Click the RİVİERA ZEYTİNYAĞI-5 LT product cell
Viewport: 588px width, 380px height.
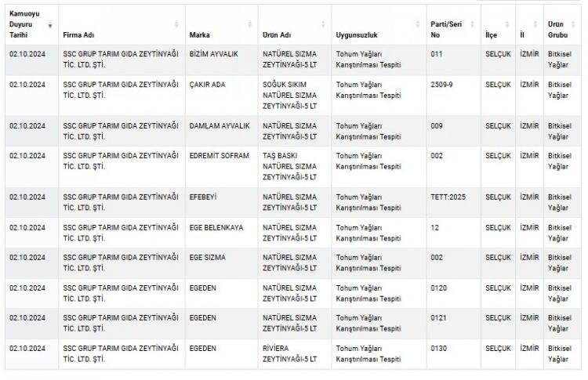(x=290, y=353)
